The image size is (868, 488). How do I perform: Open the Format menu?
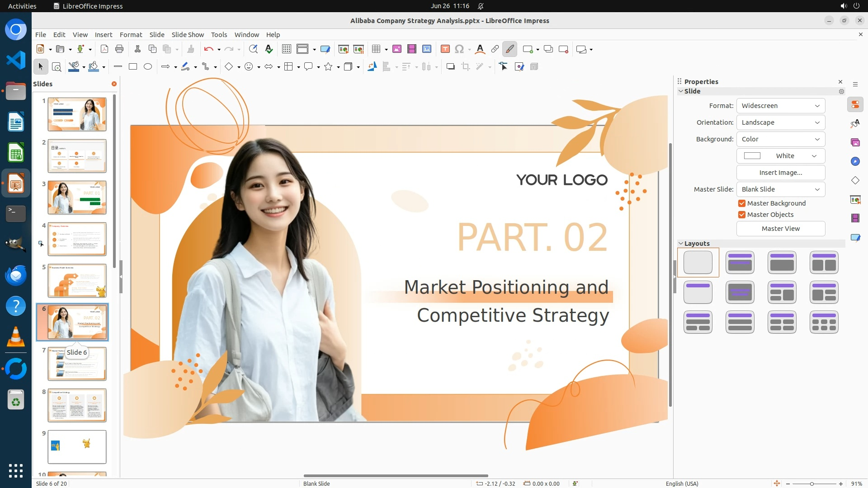[x=131, y=35]
